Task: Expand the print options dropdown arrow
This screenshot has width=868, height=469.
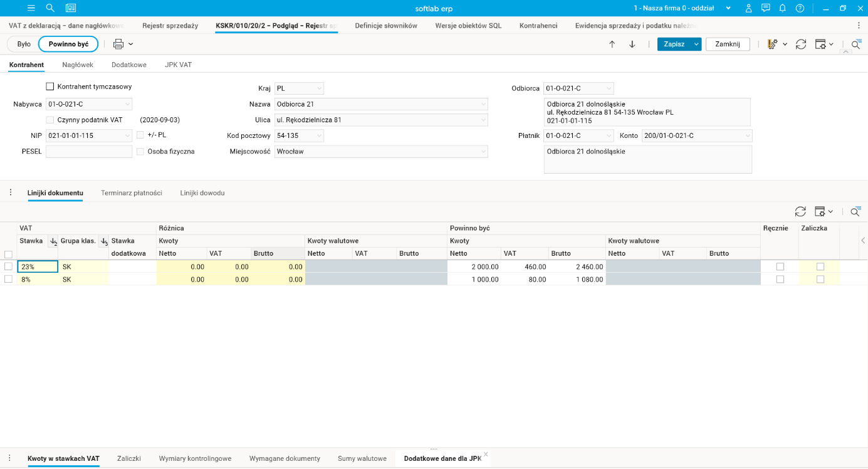Action: coord(130,44)
